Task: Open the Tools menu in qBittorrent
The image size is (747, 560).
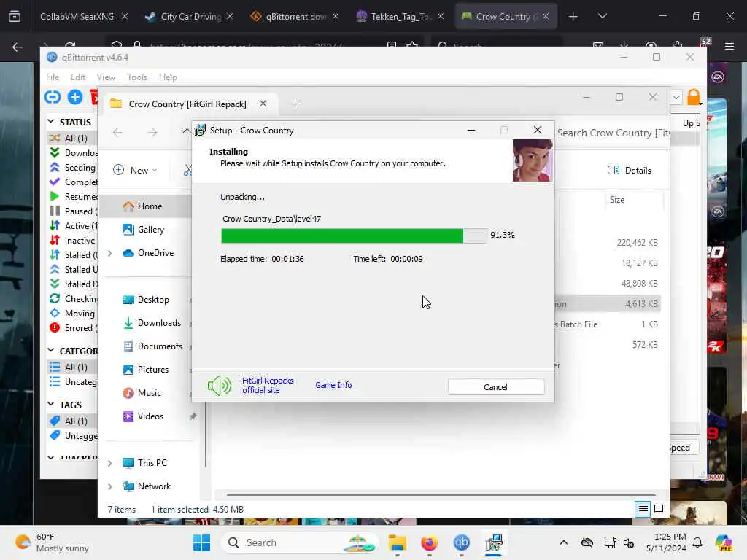Action: tap(136, 77)
